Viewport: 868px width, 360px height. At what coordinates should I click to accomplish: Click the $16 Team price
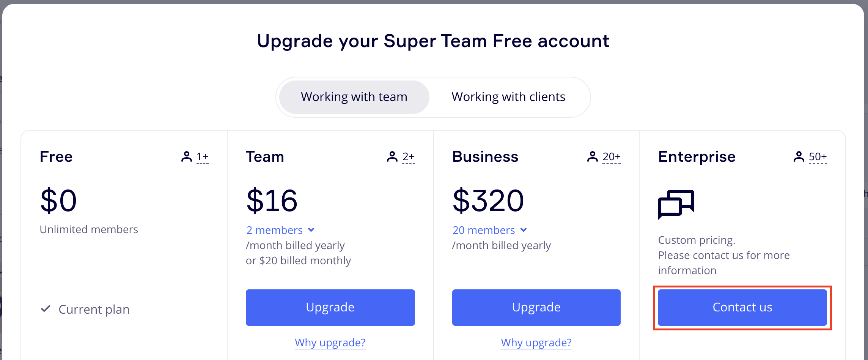tap(272, 201)
